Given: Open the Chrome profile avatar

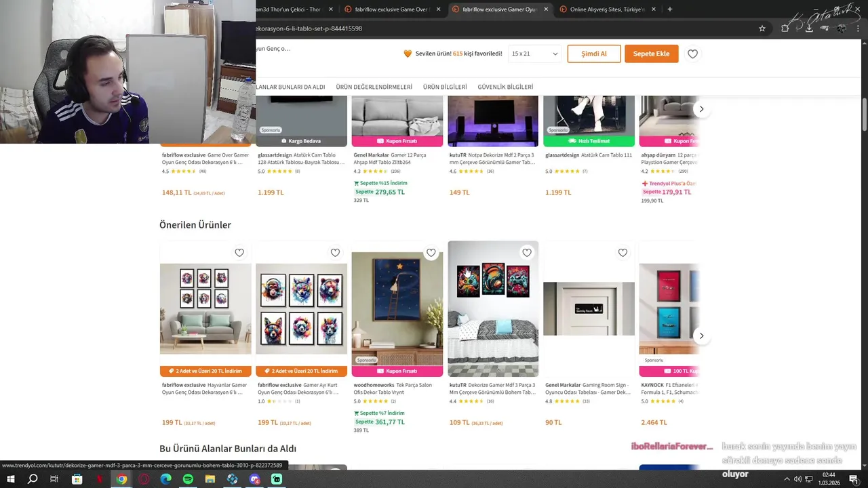Looking at the screenshot, I should click(x=842, y=28).
